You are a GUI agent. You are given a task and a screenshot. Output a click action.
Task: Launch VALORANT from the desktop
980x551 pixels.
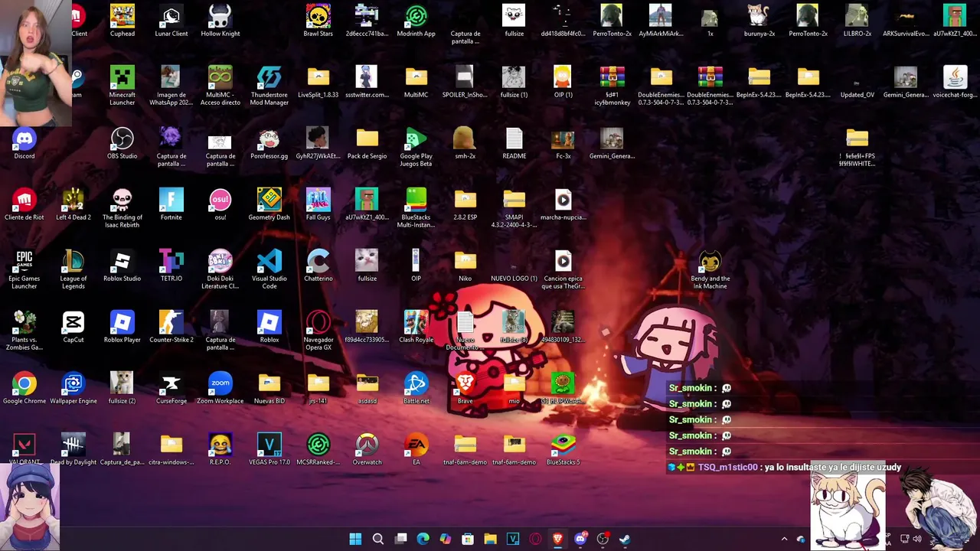tap(24, 449)
